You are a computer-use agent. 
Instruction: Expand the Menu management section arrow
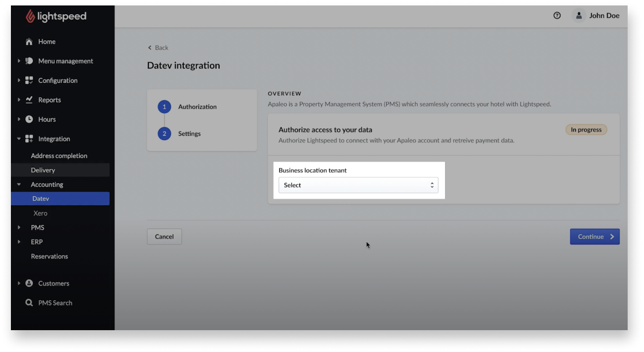[19, 61]
